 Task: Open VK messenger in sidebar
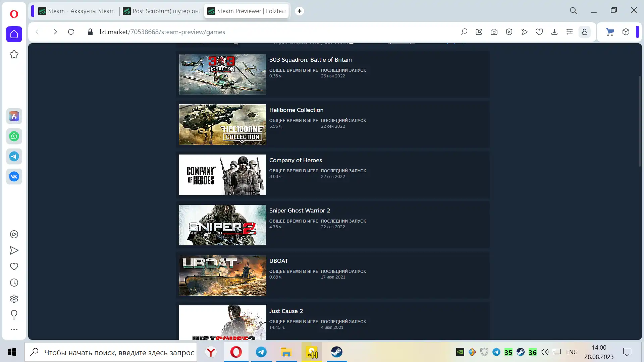pos(14,177)
